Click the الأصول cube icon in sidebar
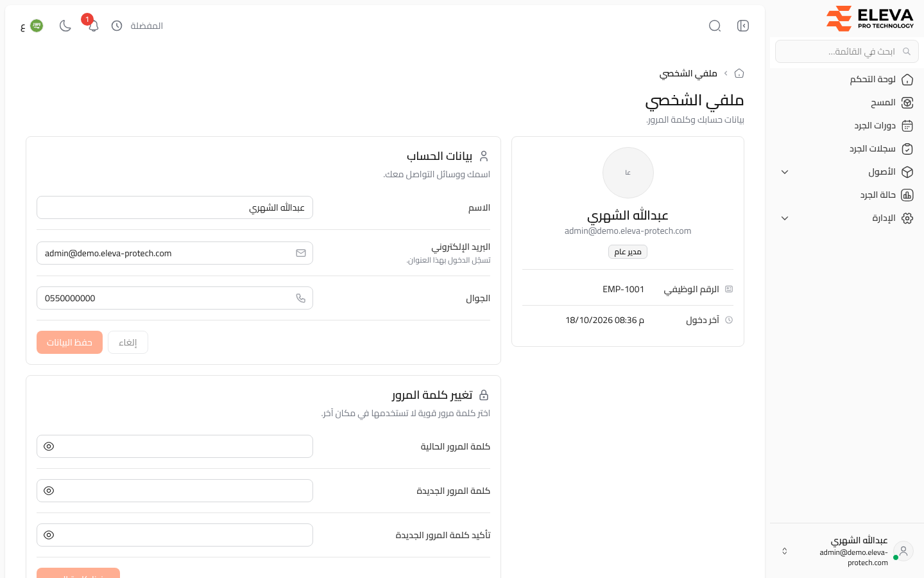The width and height of the screenshot is (924, 578). [x=907, y=172]
